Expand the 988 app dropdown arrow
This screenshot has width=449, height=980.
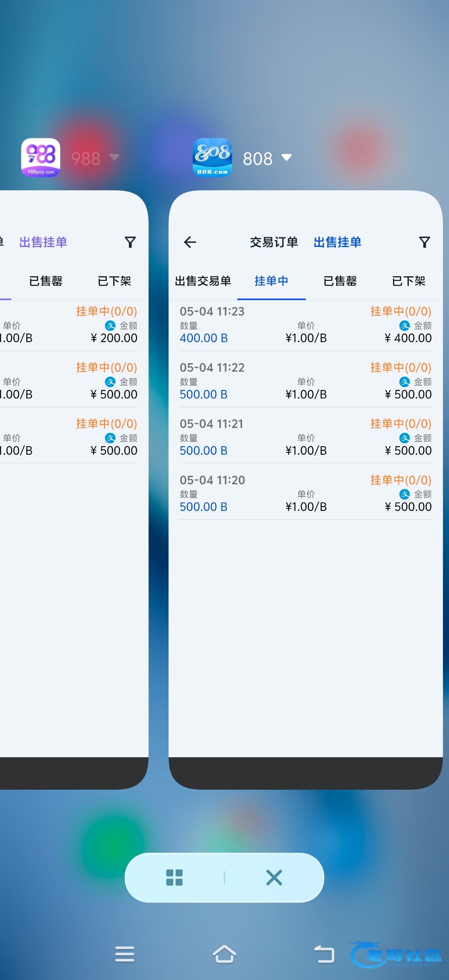pyautogui.click(x=114, y=157)
